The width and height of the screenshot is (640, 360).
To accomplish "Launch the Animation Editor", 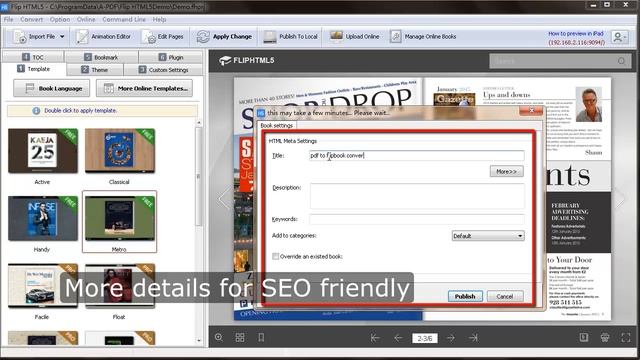I will pos(103,37).
